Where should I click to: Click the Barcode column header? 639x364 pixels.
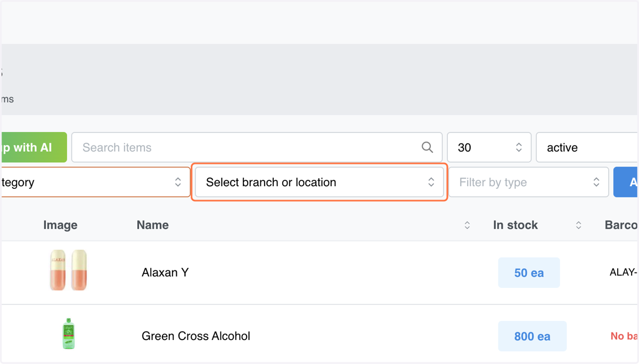621,225
